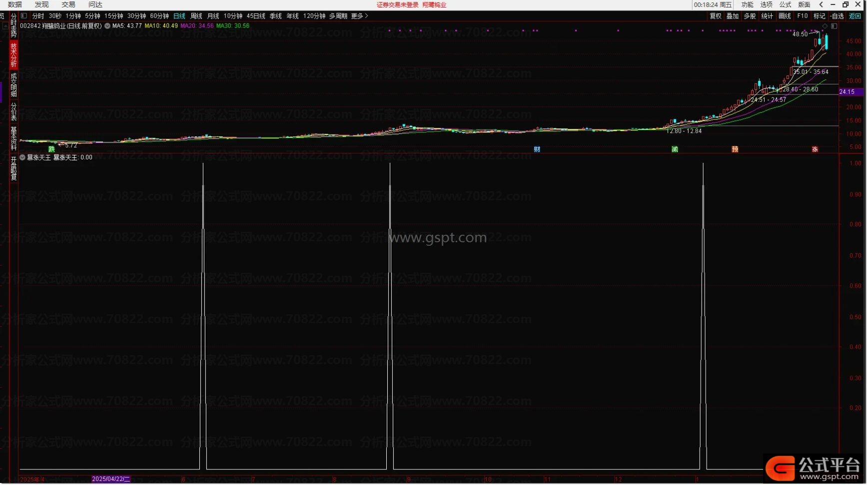
Task: Click the 预 forecast marker icon
Action: click(x=735, y=149)
